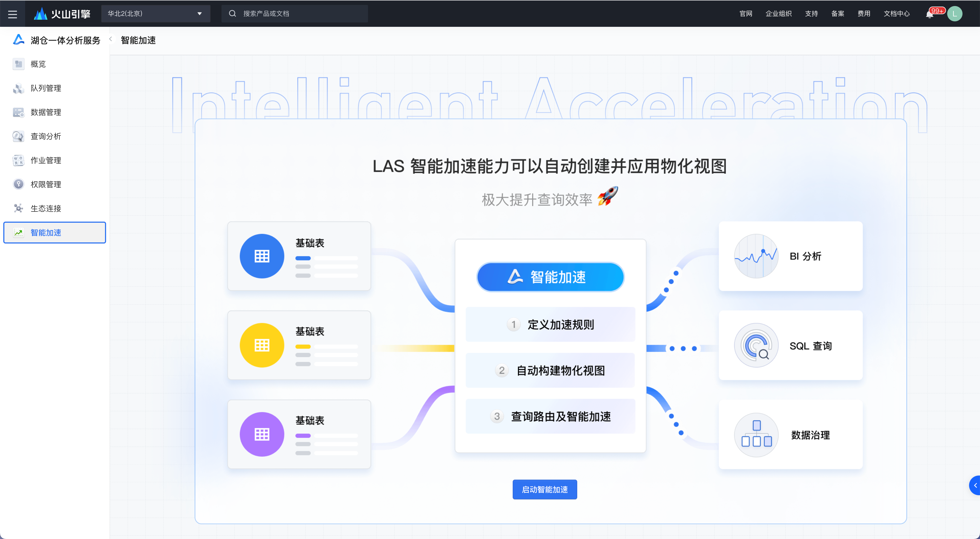Click the search magnifier icon

click(x=232, y=14)
